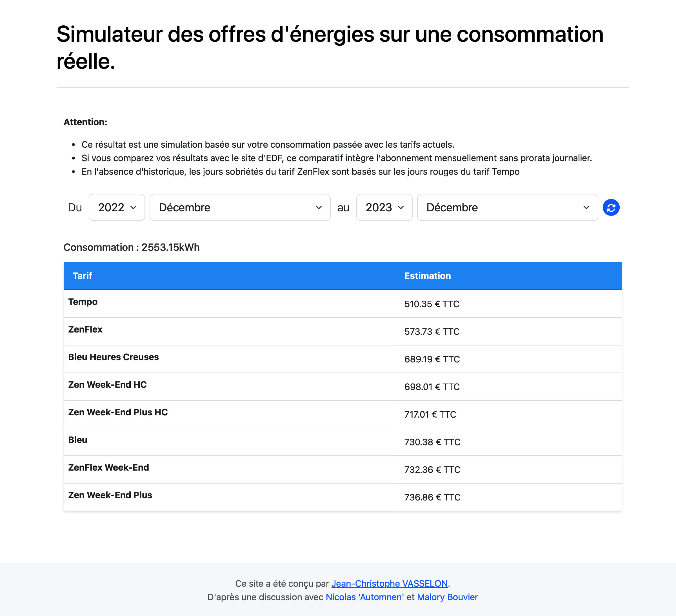The height and width of the screenshot is (616, 676).
Task: Click the Tempo estimation 510.35 € TTC
Action: (x=432, y=304)
